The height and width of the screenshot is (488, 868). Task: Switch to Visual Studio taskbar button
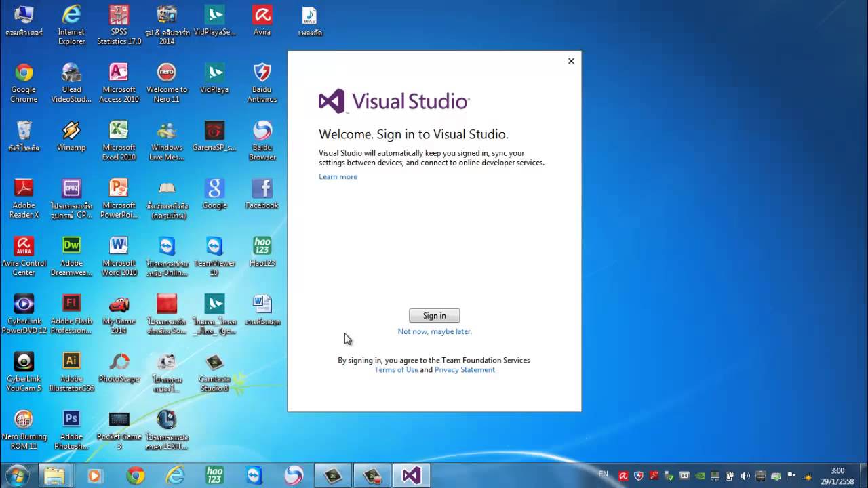(412, 476)
